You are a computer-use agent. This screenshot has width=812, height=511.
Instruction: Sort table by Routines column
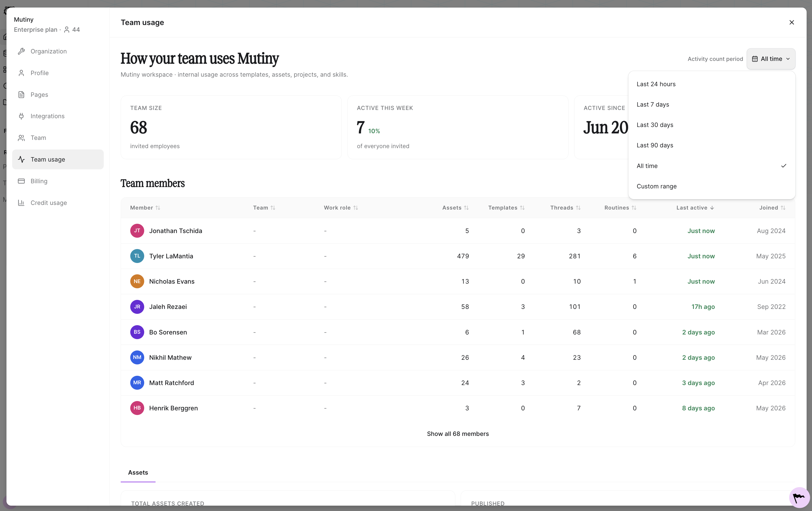(620, 208)
